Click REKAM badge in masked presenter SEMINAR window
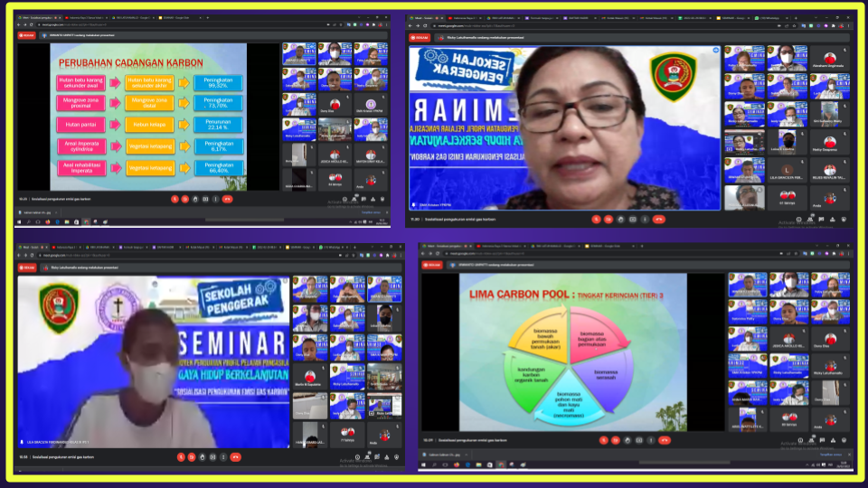Screen dimensions: 868x488 click(28, 267)
